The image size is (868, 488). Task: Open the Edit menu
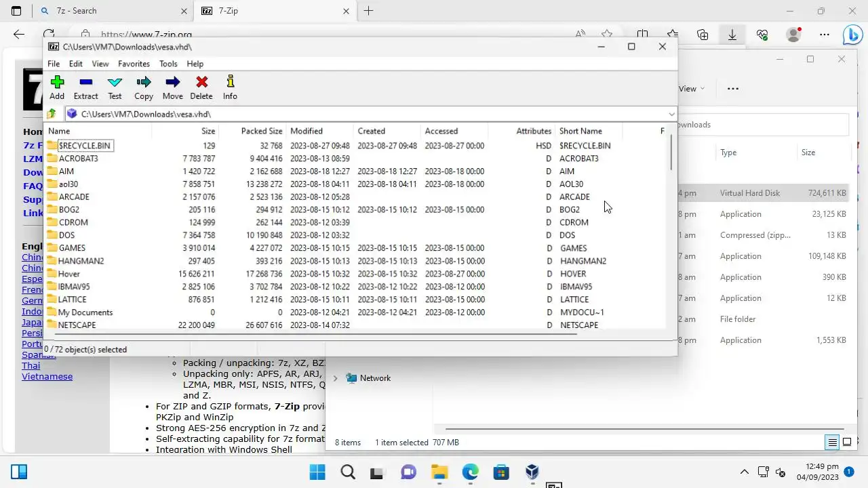76,64
